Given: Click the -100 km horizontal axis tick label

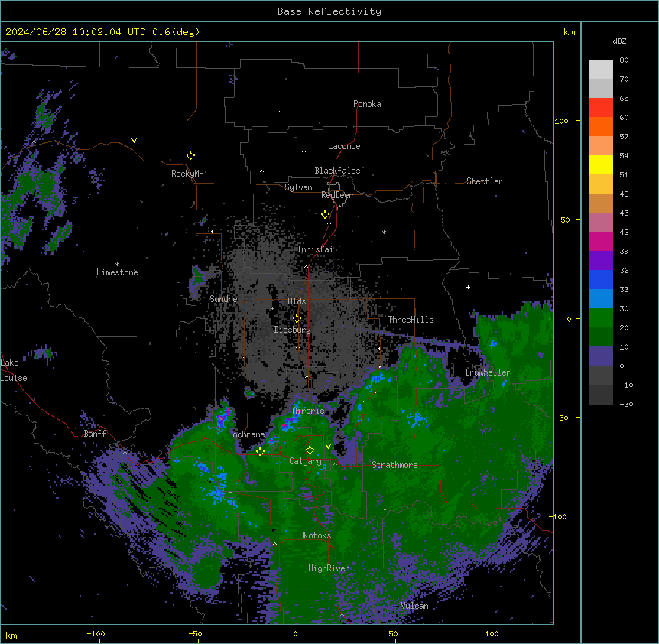Looking at the screenshot, I should (x=96, y=633).
